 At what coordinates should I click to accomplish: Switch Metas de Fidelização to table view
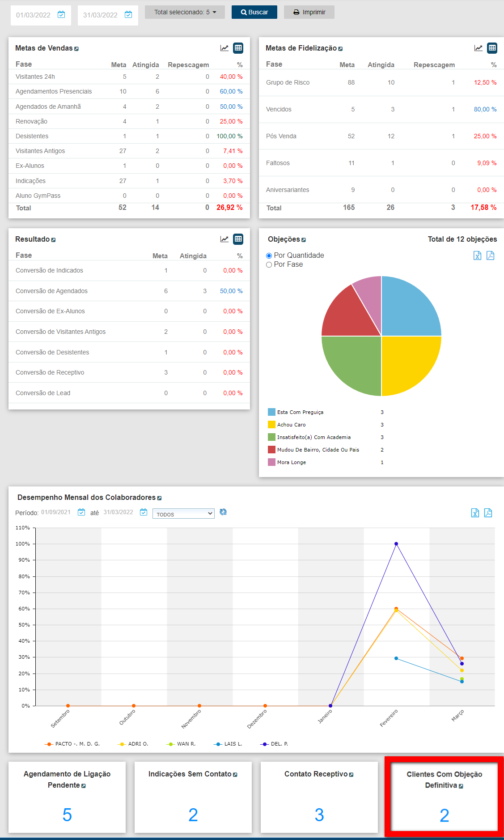[x=492, y=48]
